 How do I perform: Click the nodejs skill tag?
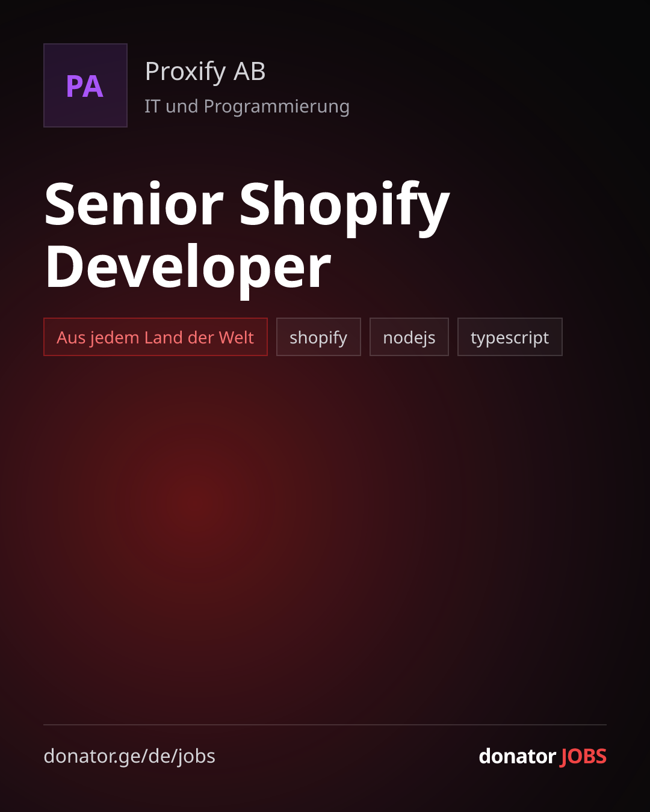click(x=409, y=337)
